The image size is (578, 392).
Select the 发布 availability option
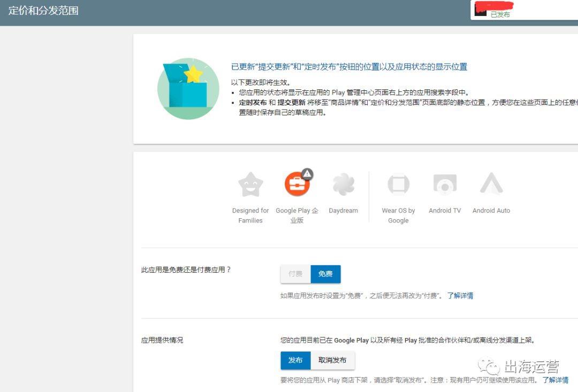coord(295,360)
